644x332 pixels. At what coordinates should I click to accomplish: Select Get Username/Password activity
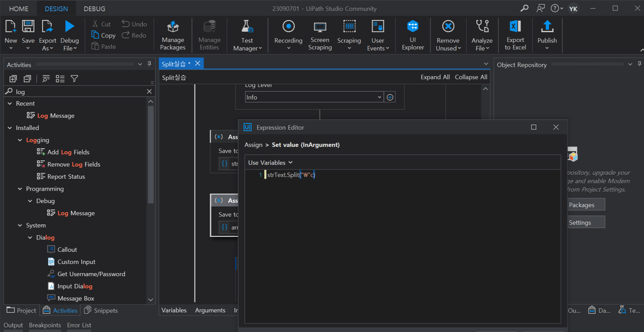86,274
